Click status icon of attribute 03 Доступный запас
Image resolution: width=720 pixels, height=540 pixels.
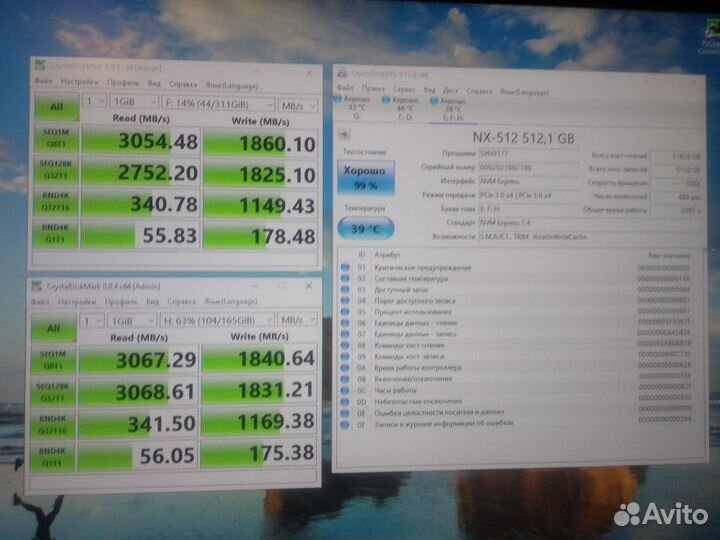click(345, 289)
